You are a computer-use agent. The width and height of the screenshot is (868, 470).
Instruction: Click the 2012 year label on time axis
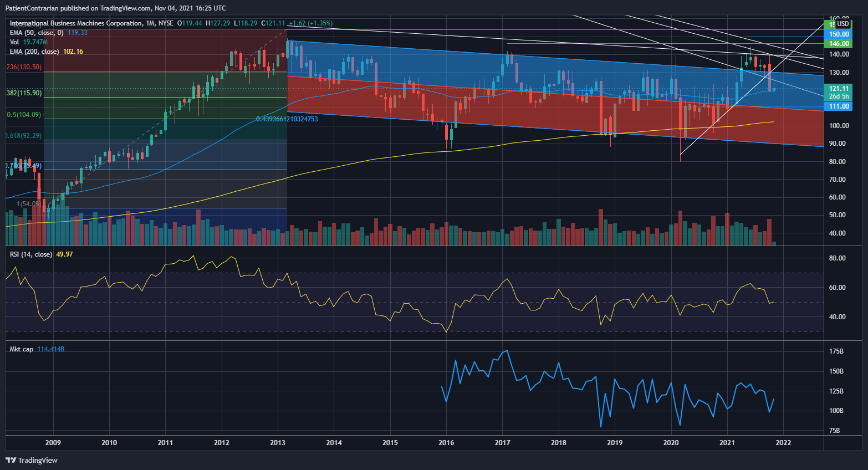coord(222,443)
